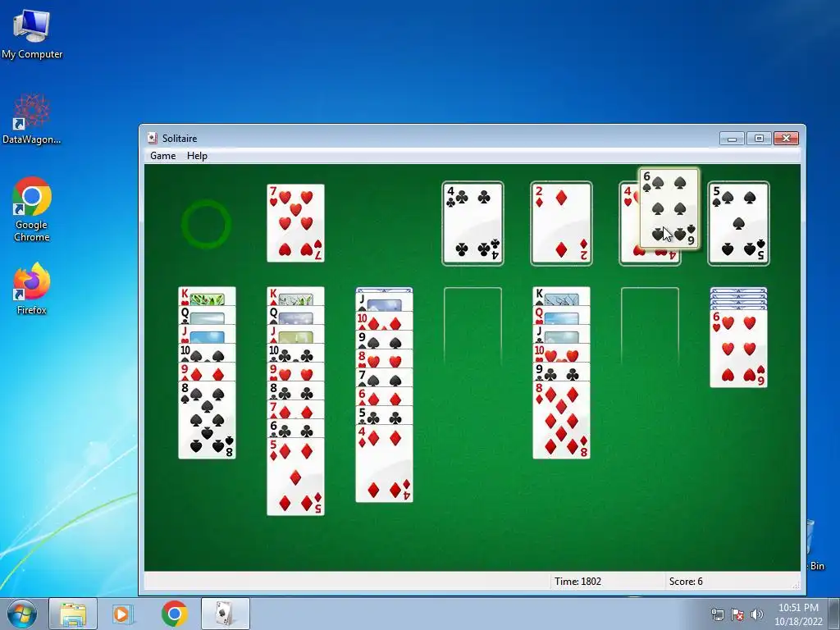The width and height of the screenshot is (840, 630).
Task: Select the 10 of hearts in fifth column
Action: pyautogui.click(x=561, y=353)
